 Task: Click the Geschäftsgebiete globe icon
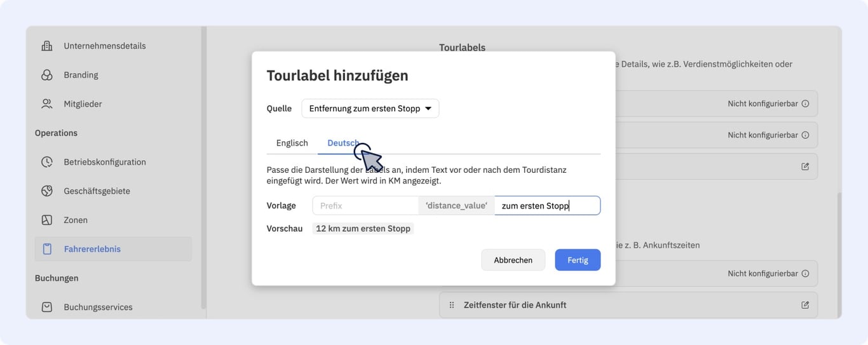click(47, 191)
